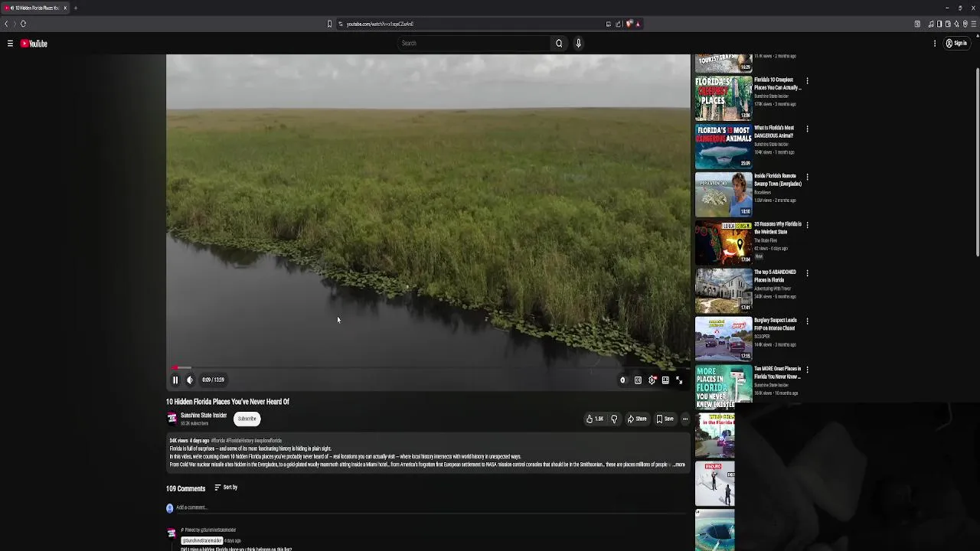Play Florida's Most Dangerous Animals thumbnail
Image resolution: width=980 pixels, height=551 pixels.
tap(724, 146)
